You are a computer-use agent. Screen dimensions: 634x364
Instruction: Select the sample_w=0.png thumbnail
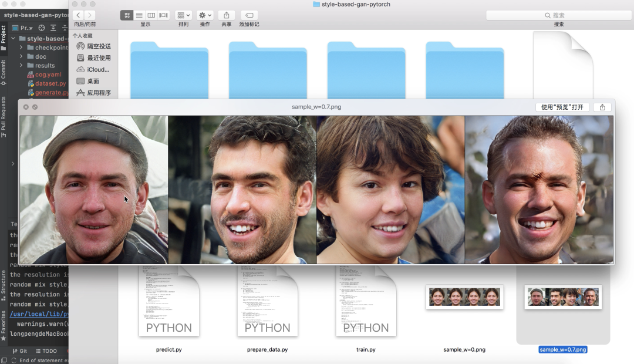pos(464,297)
